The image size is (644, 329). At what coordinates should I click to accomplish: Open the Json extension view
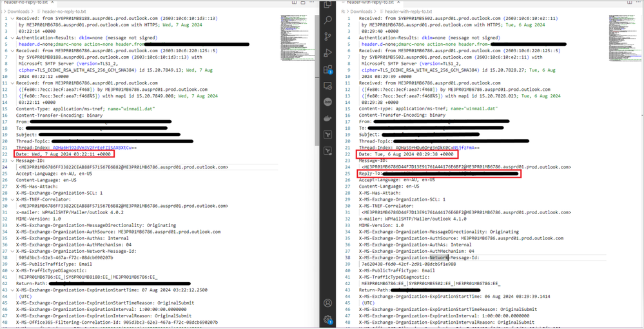tap(327, 103)
